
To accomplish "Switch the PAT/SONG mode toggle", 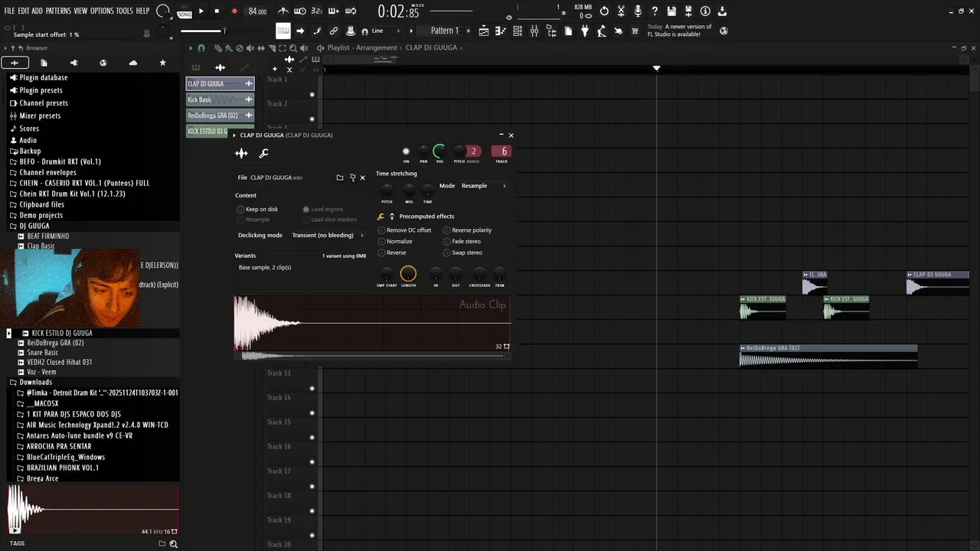I will pos(185,11).
